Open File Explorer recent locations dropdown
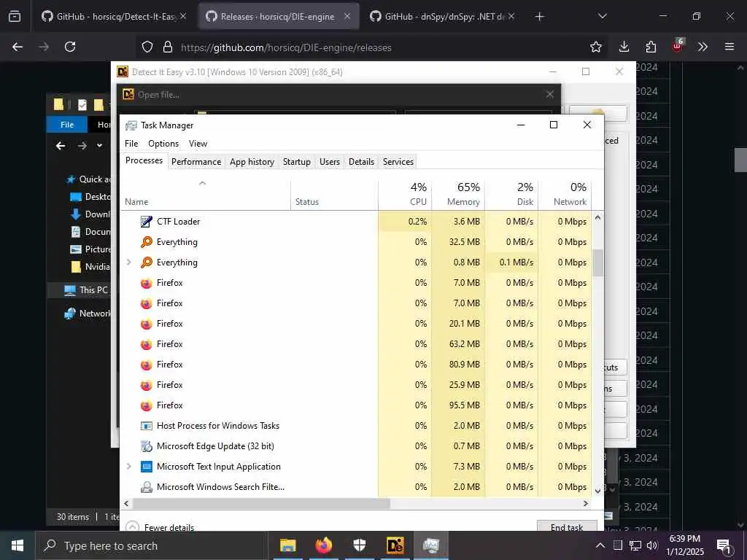Viewport: 747px width, 560px height. (x=99, y=146)
